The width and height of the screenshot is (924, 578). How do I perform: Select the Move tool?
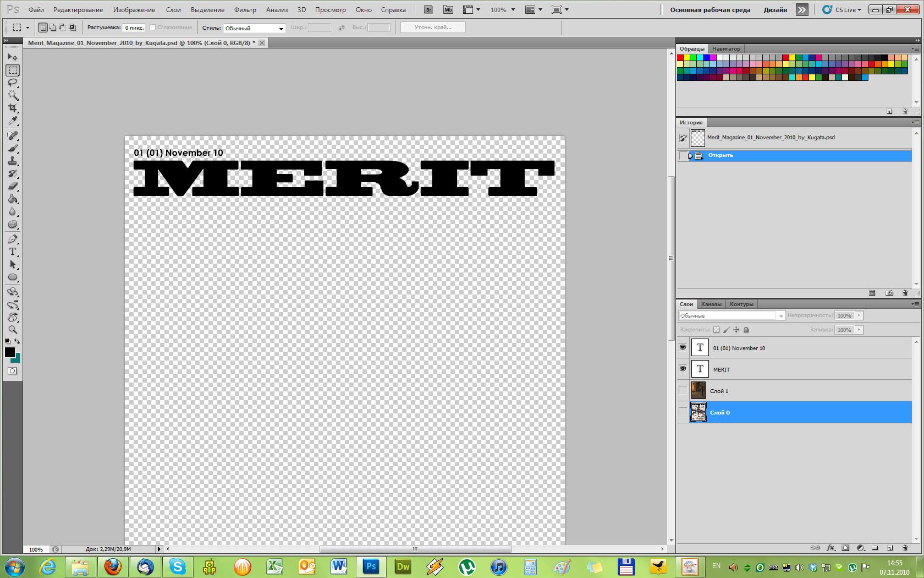point(13,57)
